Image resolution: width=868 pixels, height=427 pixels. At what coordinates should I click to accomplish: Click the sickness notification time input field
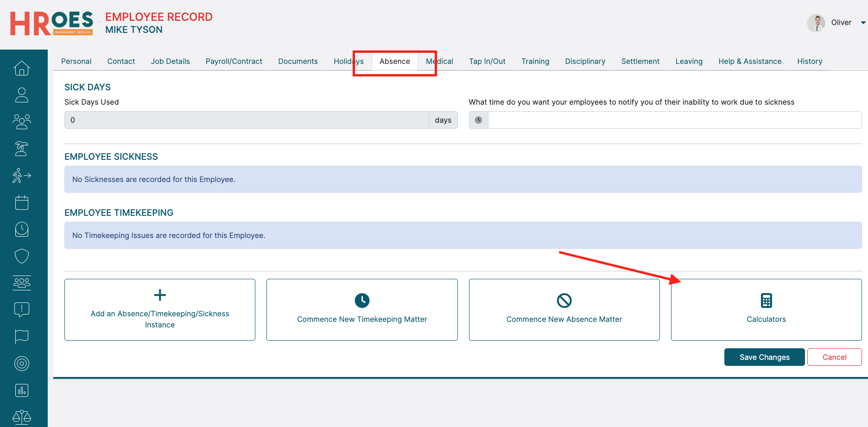(x=674, y=120)
